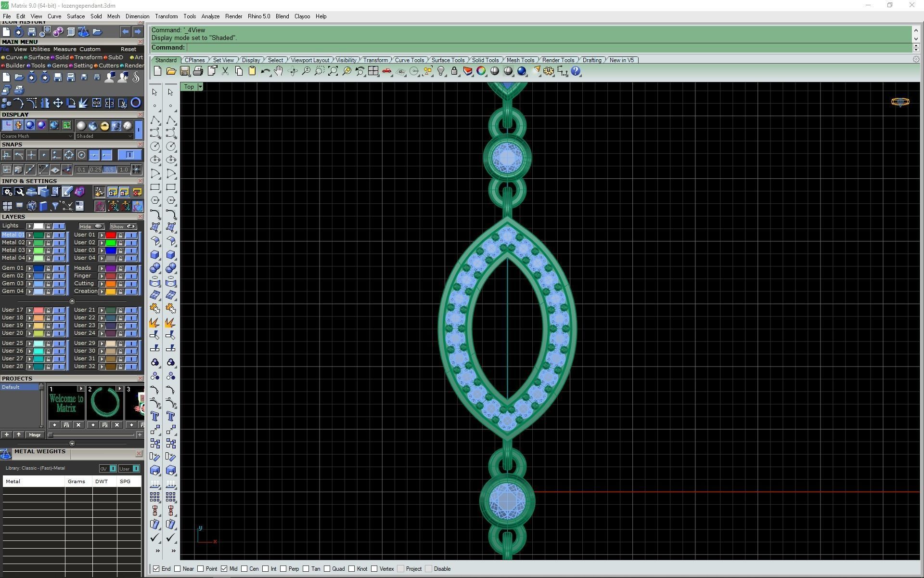Click the User 03 blue color swatch
Viewport: 924px width, 578px height.
111,250
